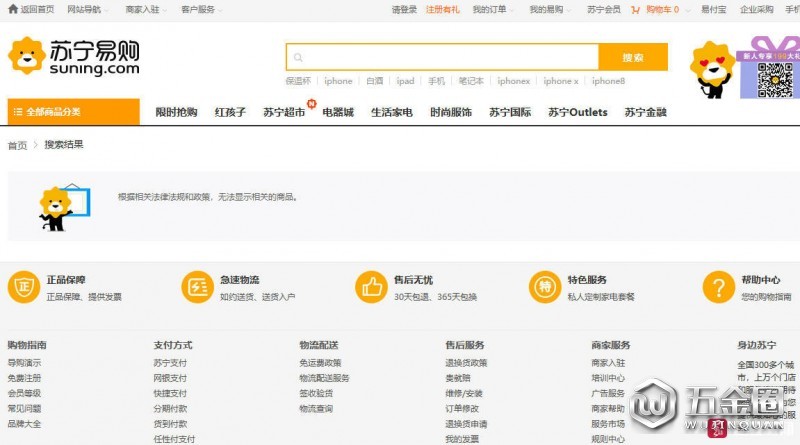Click the 注册有礼 link
800x445 pixels.
click(x=442, y=9)
